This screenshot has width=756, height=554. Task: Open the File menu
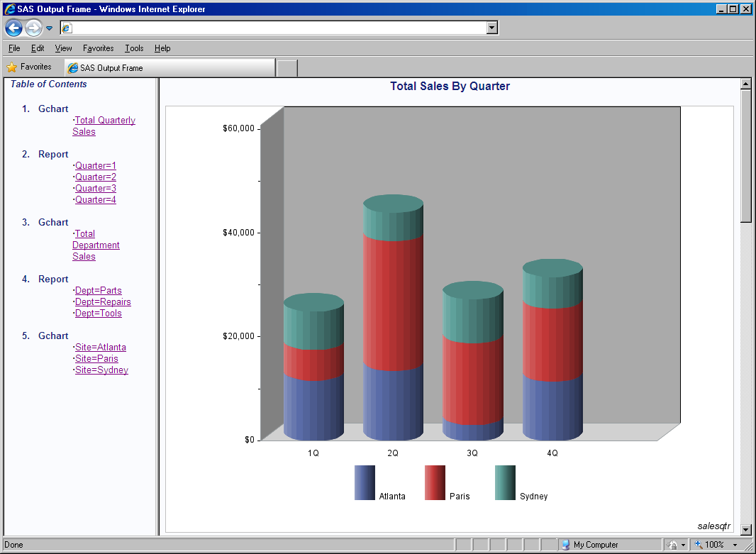pos(13,48)
